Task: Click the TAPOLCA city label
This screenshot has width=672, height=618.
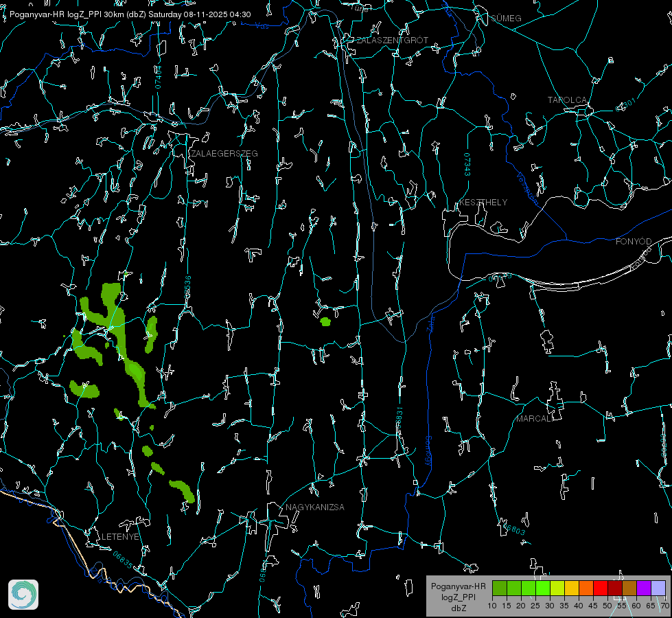Action: pos(567,100)
